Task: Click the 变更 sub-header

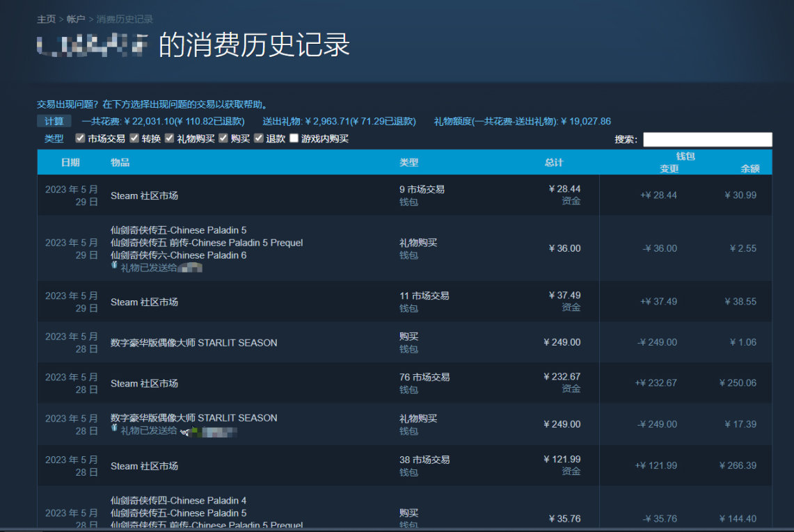Action: pyautogui.click(x=669, y=168)
